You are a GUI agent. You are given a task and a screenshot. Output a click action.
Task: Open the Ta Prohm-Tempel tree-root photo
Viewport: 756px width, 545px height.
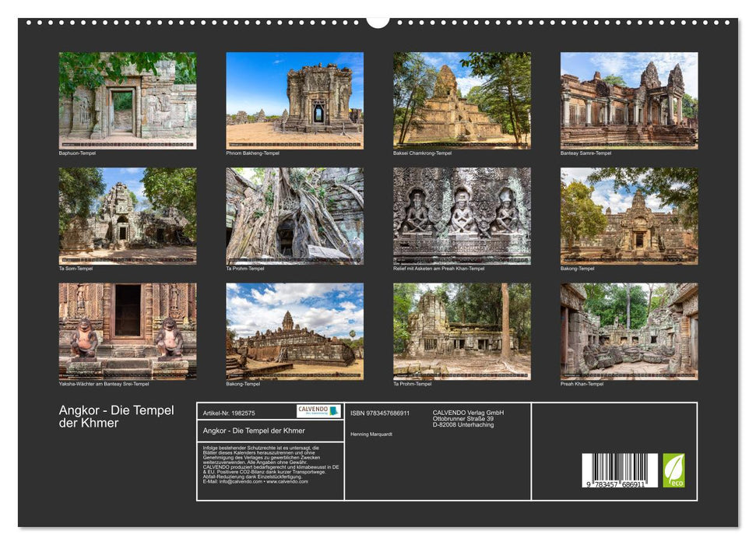pyautogui.click(x=294, y=215)
